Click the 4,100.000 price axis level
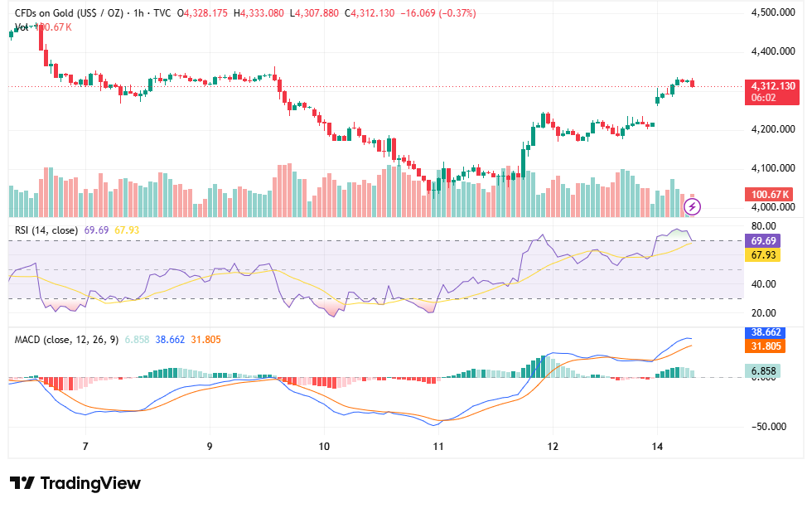This screenshot has height=508, width=812. click(773, 168)
